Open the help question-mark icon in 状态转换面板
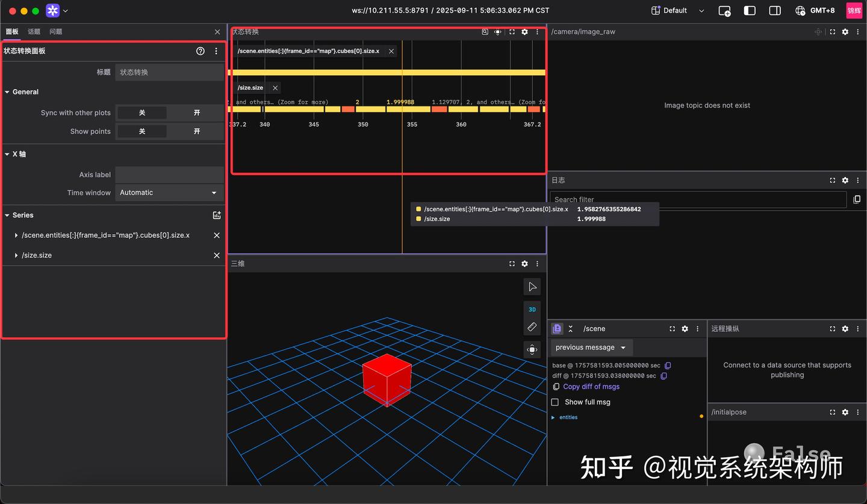 (200, 51)
